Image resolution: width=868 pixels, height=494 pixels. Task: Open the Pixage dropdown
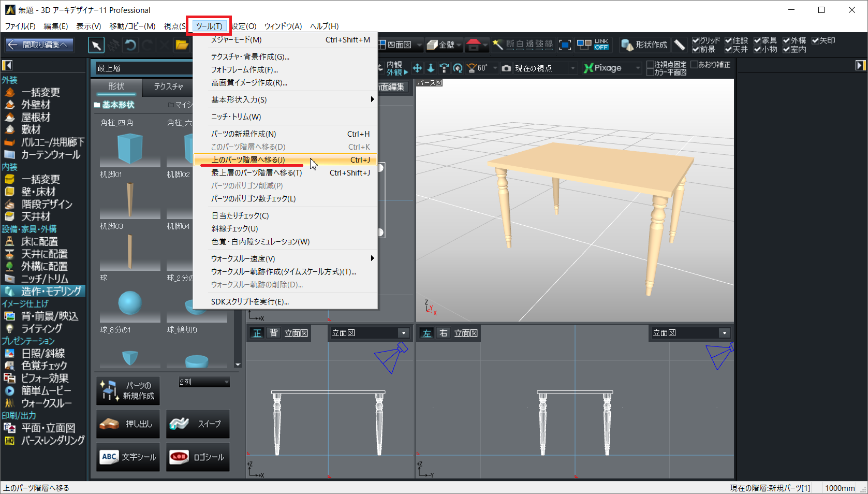click(637, 68)
